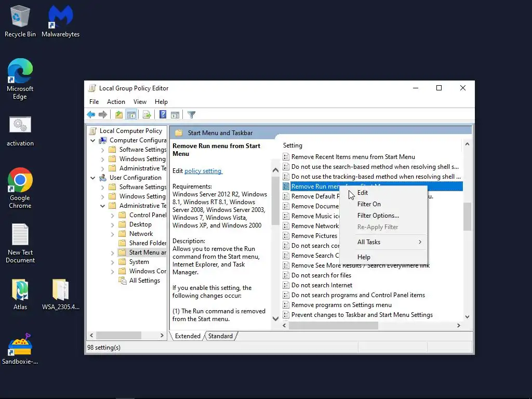Choose Filter Options from context menu
532x399 pixels.
[384, 216]
